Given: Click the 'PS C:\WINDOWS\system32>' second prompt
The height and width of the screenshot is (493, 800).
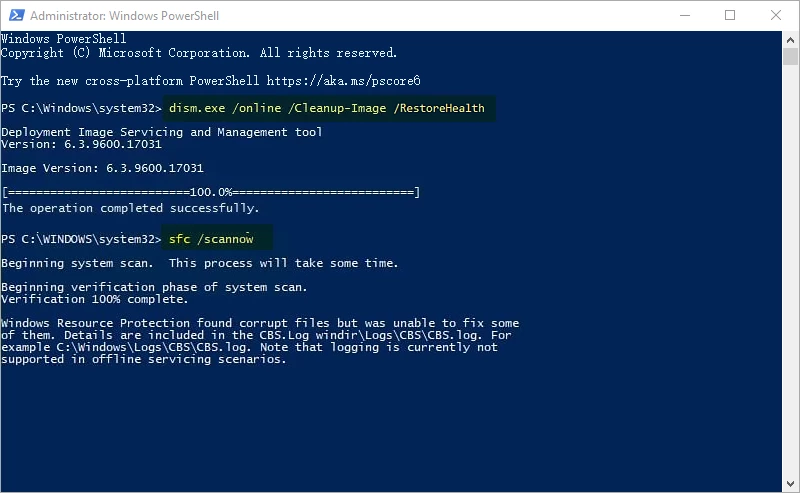Looking at the screenshot, I should (81, 239).
